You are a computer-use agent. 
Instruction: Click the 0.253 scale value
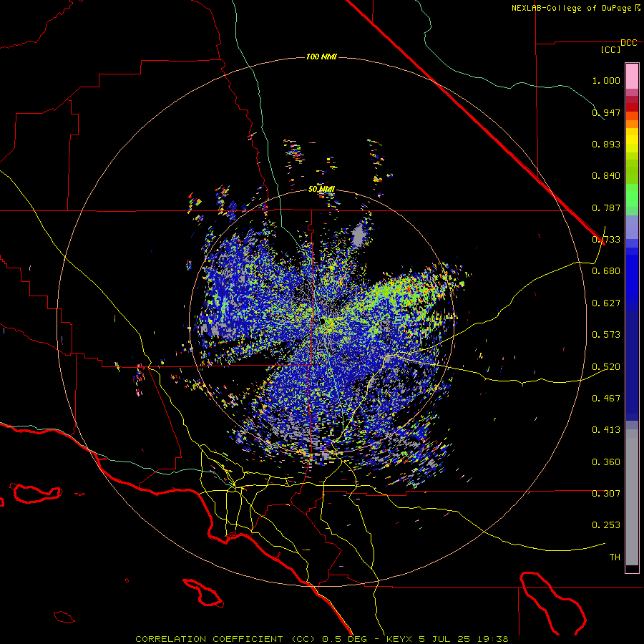tap(606, 525)
